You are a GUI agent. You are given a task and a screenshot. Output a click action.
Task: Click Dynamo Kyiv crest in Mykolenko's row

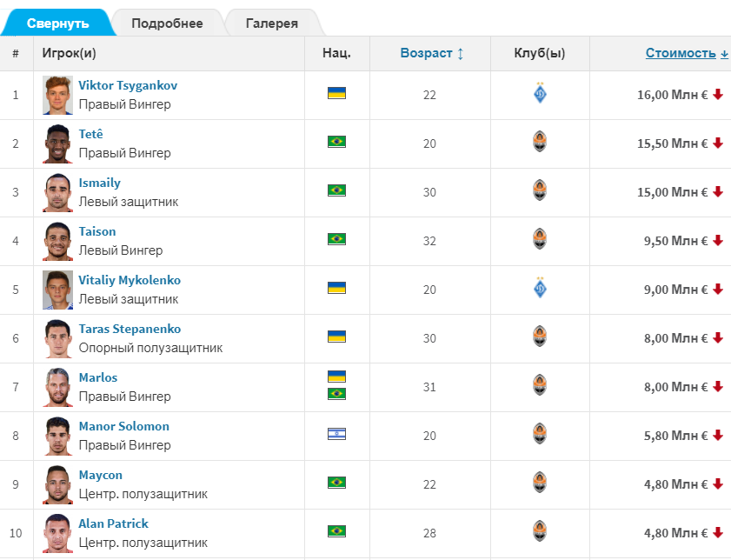coord(540,289)
